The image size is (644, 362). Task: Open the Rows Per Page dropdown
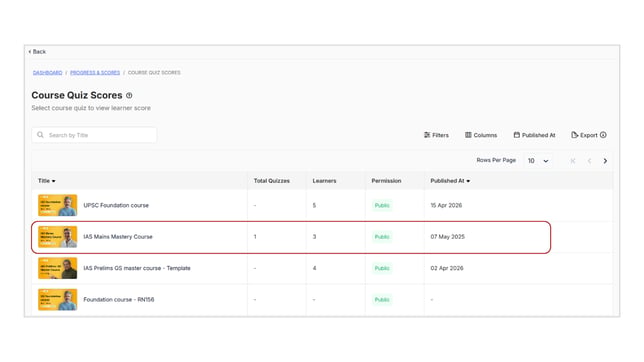538,161
